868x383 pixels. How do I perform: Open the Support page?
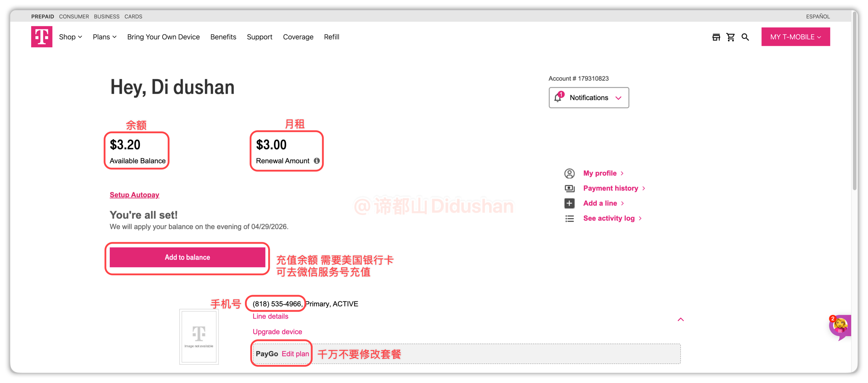(260, 37)
